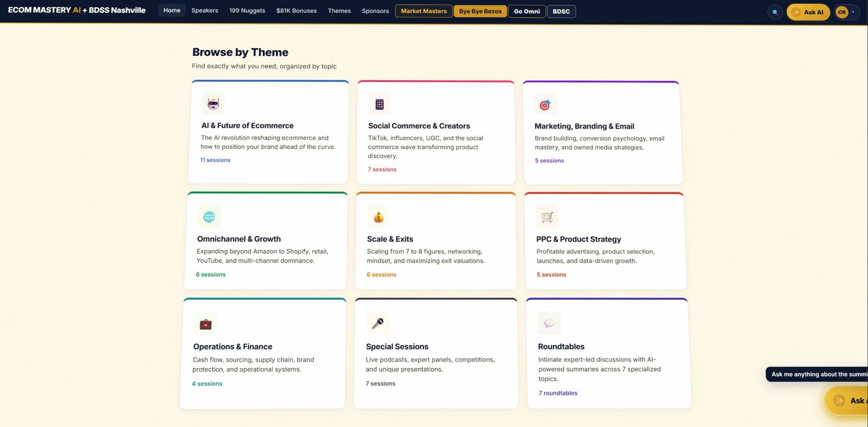
Task: Go to the Home nav item
Action: coord(172,11)
